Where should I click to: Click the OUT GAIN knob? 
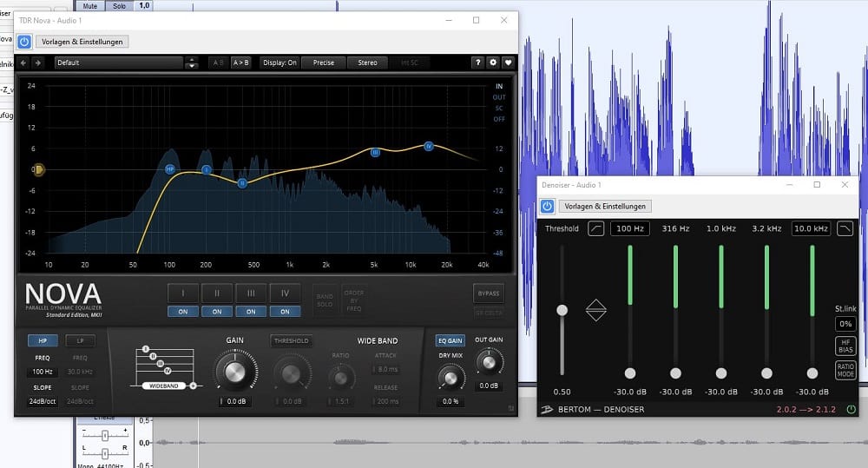pos(489,362)
